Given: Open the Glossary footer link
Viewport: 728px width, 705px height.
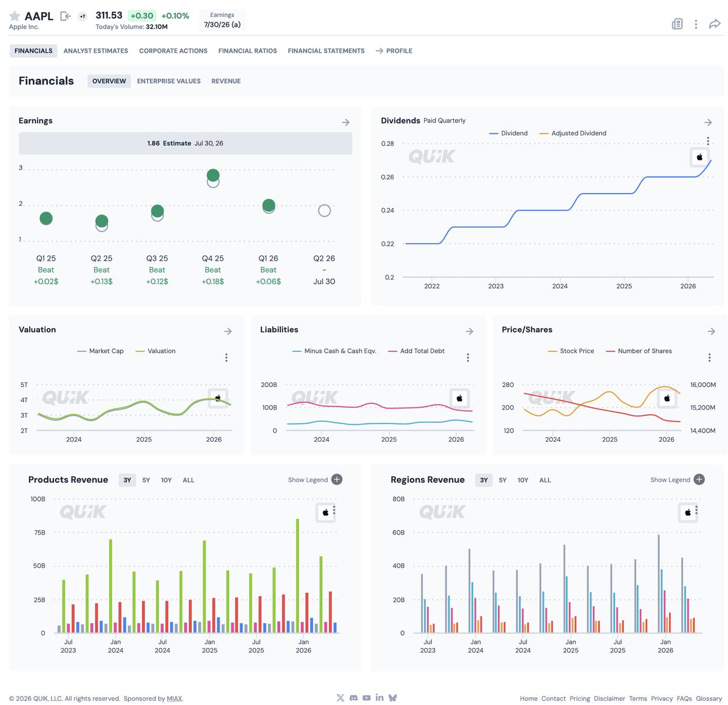Looking at the screenshot, I should tap(709, 698).
